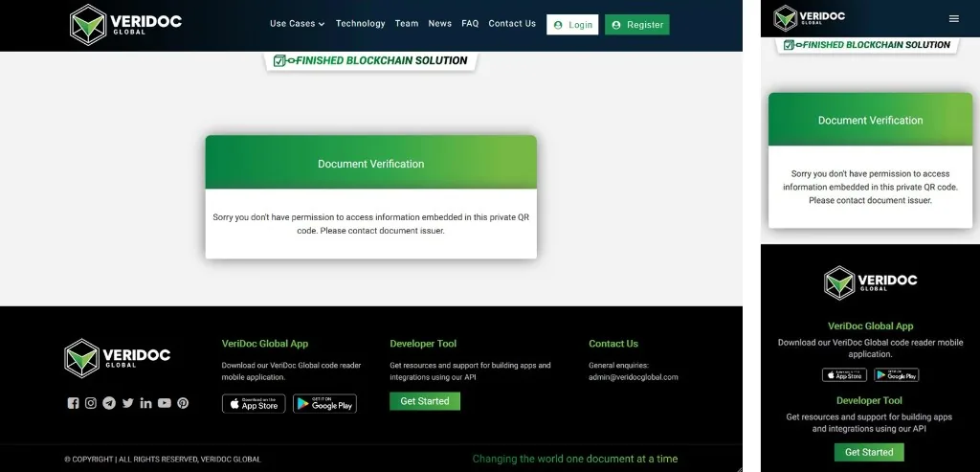980x472 pixels.
Task: Click the VeriDoc Global App heading in mobile view
Action: pyautogui.click(x=871, y=326)
